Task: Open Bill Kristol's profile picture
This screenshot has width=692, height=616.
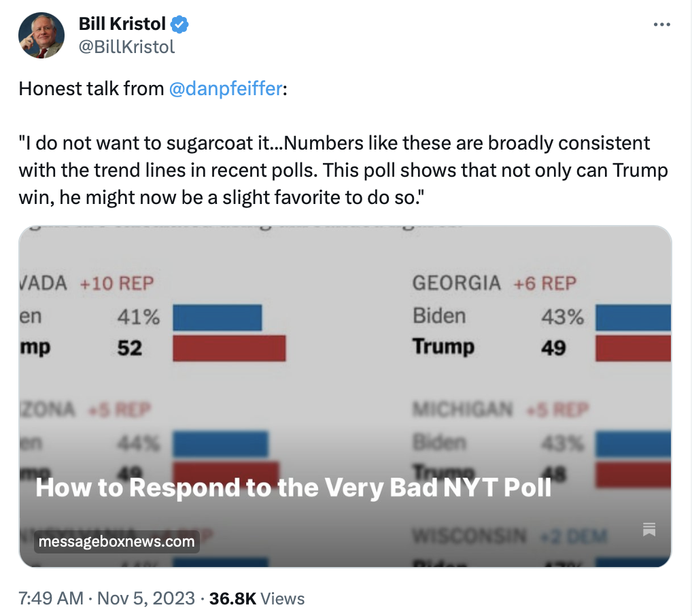Action: coord(41,35)
